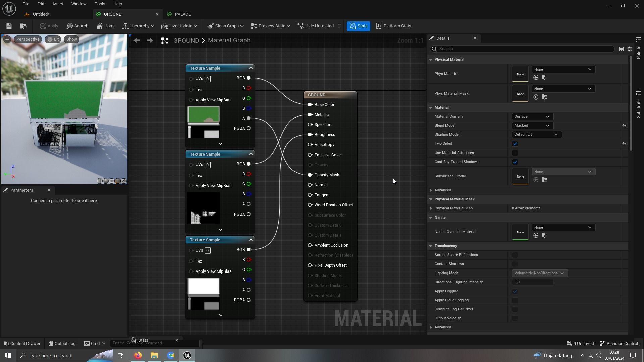Open the Content Drawer
This screenshot has width=644, height=362.
tap(22, 343)
